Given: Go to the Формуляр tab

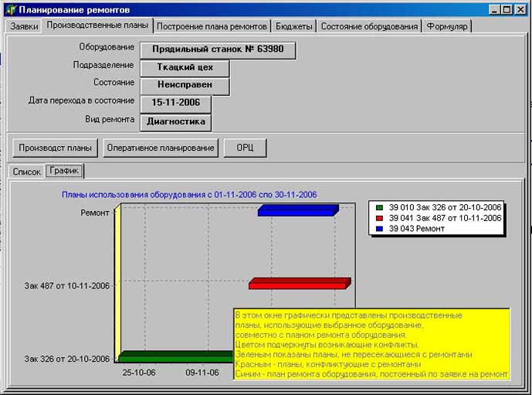Looking at the screenshot, I should coord(447,26).
